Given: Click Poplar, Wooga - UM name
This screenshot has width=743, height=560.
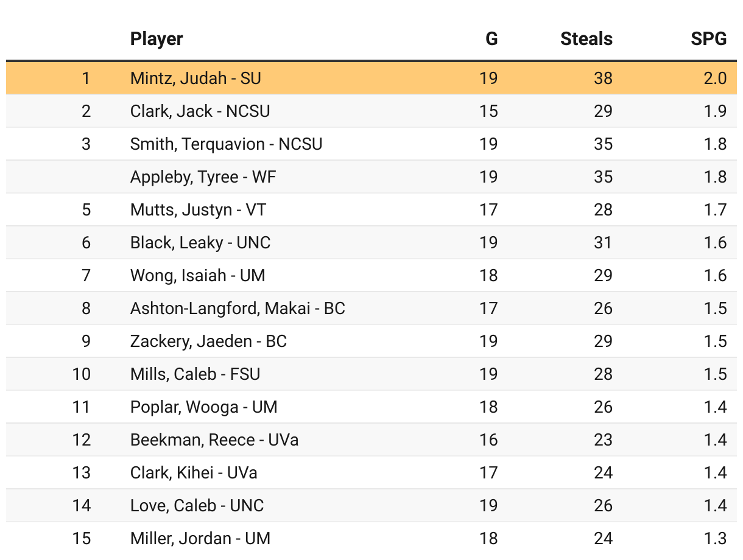Looking at the screenshot, I should pos(203,407).
